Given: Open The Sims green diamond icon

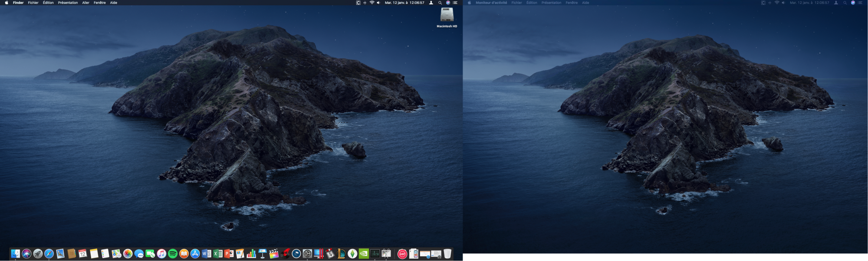Looking at the screenshot, I should coord(352,254).
